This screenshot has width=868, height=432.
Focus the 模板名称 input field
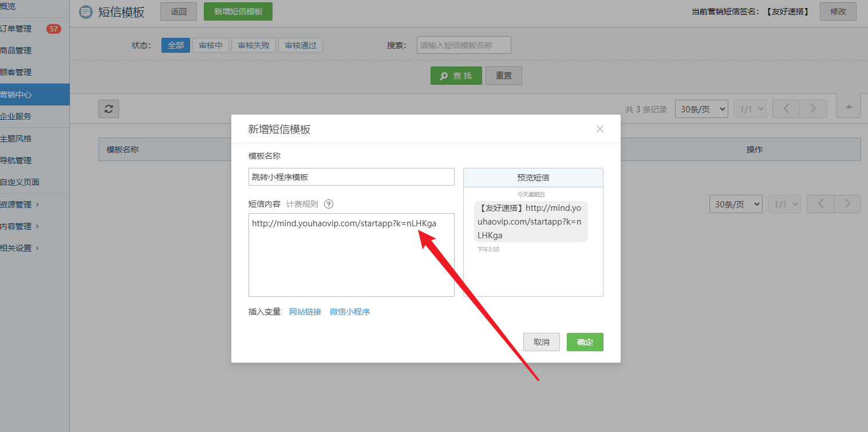coord(352,177)
